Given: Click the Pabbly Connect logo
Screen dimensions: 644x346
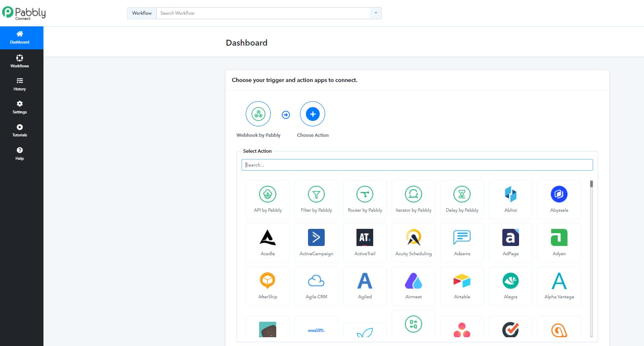Looking at the screenshot, I should [24, 13].
